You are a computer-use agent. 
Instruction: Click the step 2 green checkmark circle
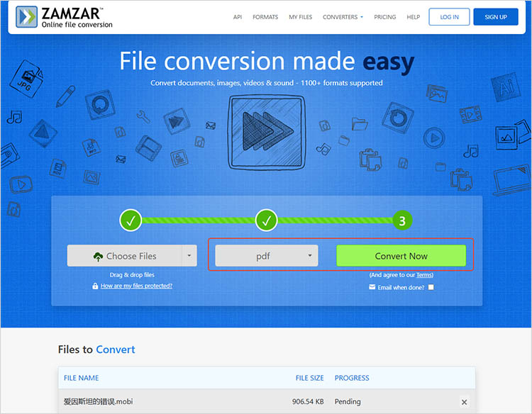[266, 220]
